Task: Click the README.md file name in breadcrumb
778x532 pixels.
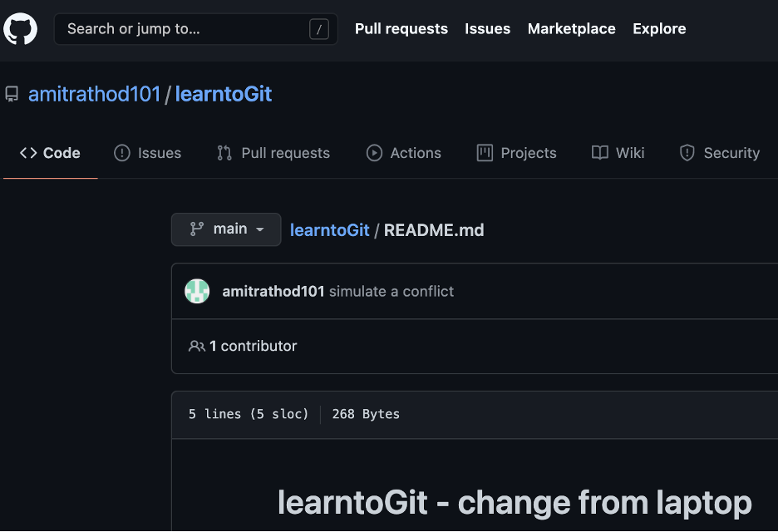Action: 434,230
